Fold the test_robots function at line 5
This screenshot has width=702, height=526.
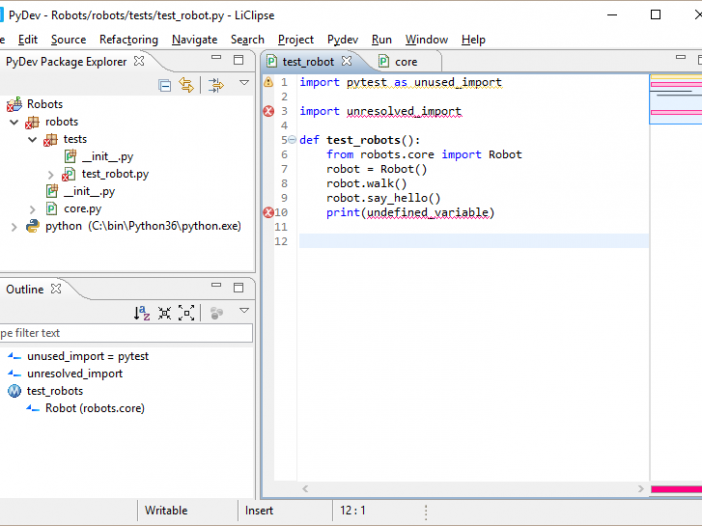[292, 140]
